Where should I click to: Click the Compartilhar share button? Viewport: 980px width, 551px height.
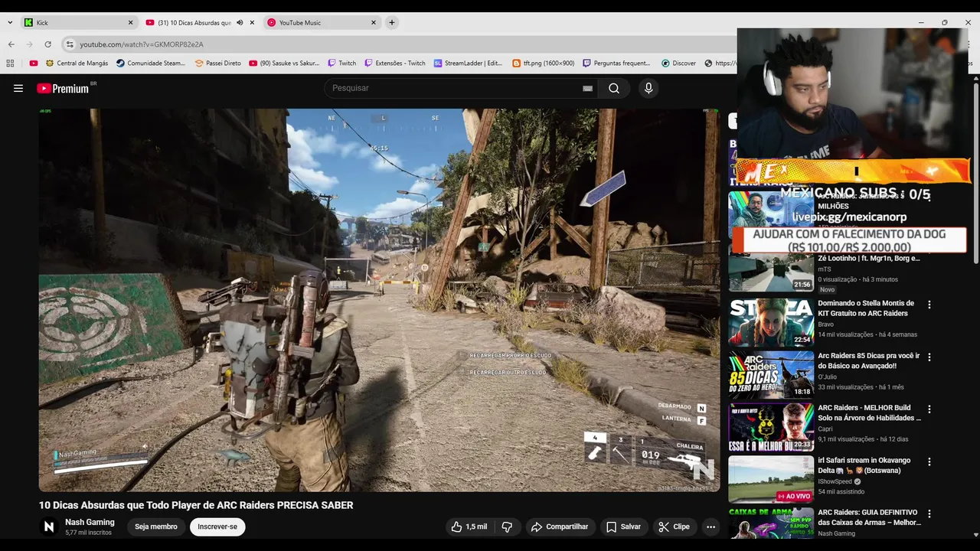tap(560, 527)
